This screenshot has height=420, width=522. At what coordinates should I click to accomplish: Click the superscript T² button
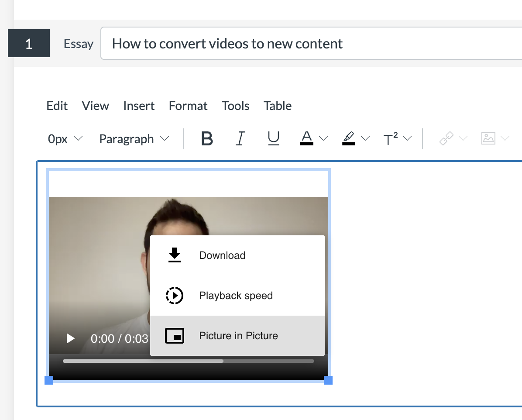(391, 138)
